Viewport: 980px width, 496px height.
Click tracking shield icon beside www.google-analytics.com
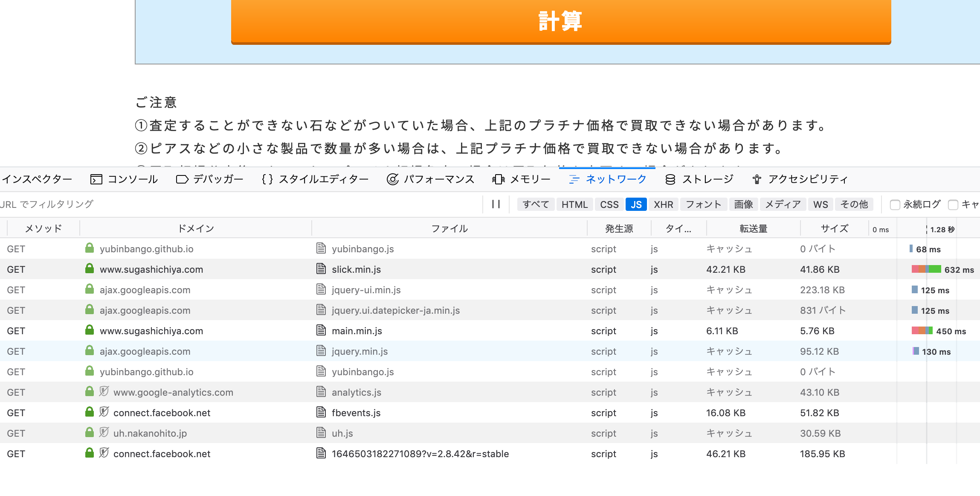point(104,391)
